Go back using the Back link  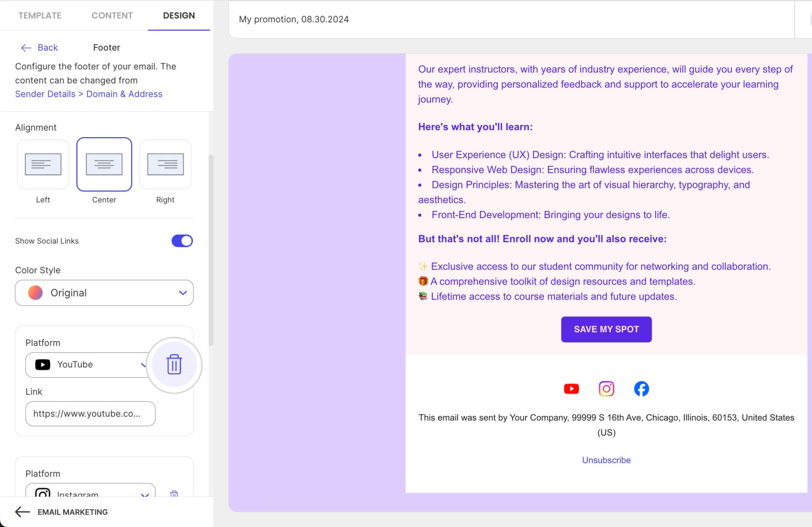(x=47, y=47)
